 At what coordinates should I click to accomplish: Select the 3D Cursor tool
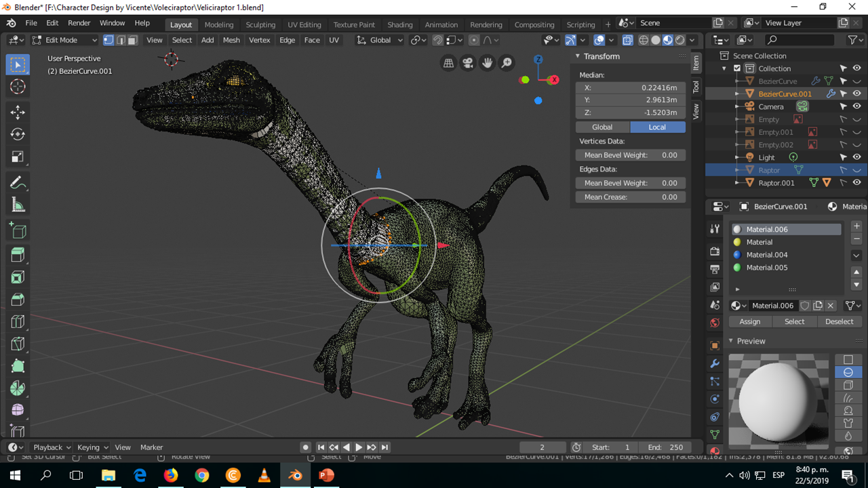pyautogui.click(x=18, y=86)
